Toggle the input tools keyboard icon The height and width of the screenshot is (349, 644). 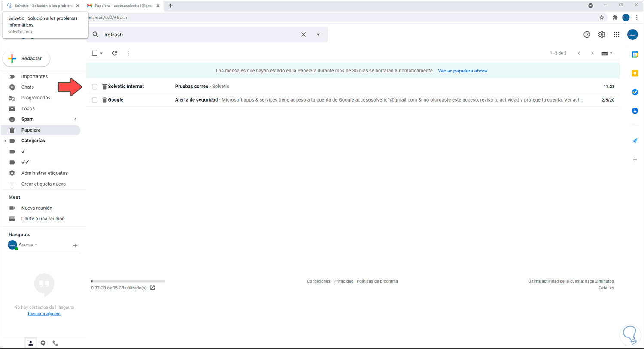pos(605,54)
